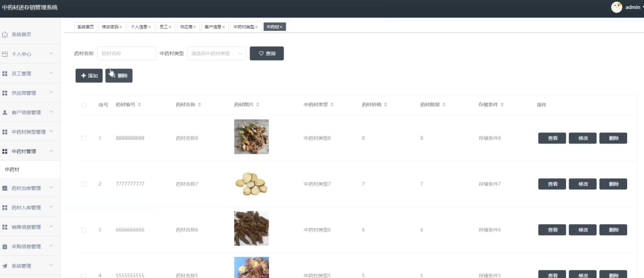The width and height of the screenshot is (644, 278).
Task: Sort by 中药材类型 column sort arrows
Action: [332, 105]
